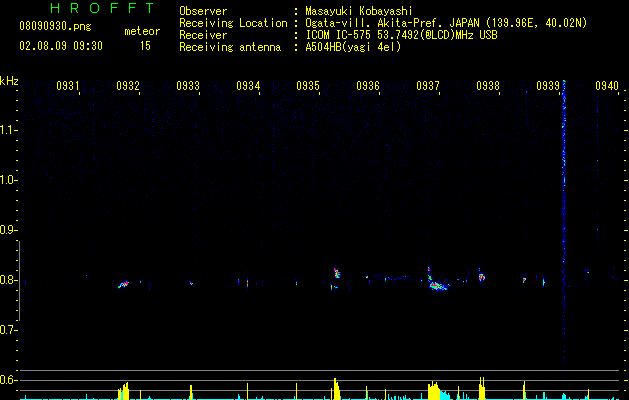Click the meteor echo near 0938
The image size is (629, 400).
[x=481, y=276]
